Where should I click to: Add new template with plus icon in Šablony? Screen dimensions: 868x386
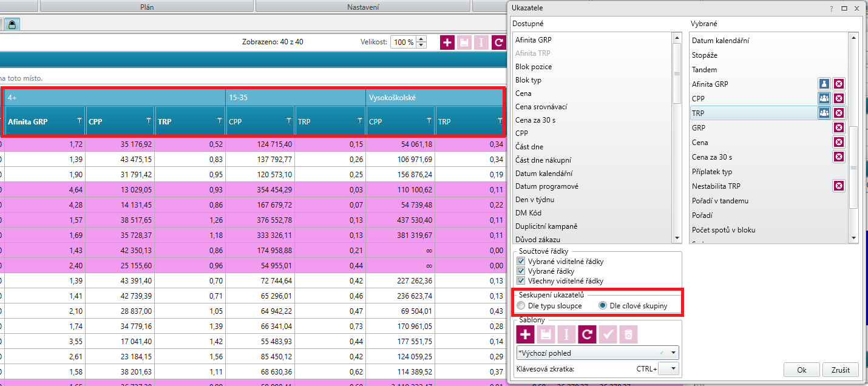tap(525, 334)
